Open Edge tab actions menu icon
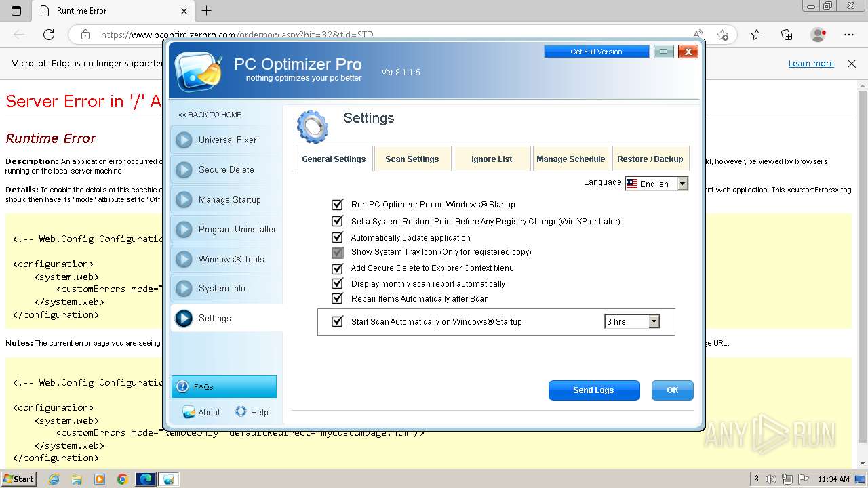The height and width of the screenshot is (488, 868). point(16,11)
